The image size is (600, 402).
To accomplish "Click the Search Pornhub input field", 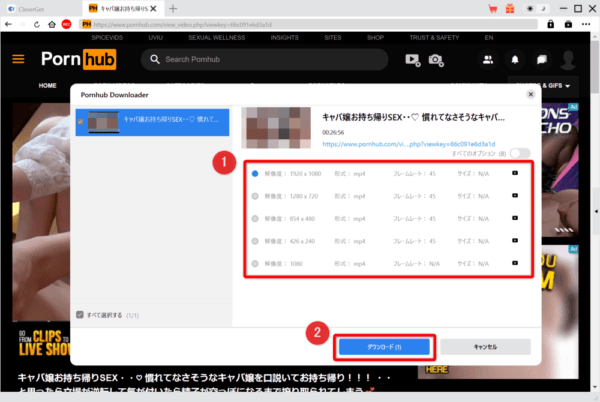I will (x=264, y=59).
